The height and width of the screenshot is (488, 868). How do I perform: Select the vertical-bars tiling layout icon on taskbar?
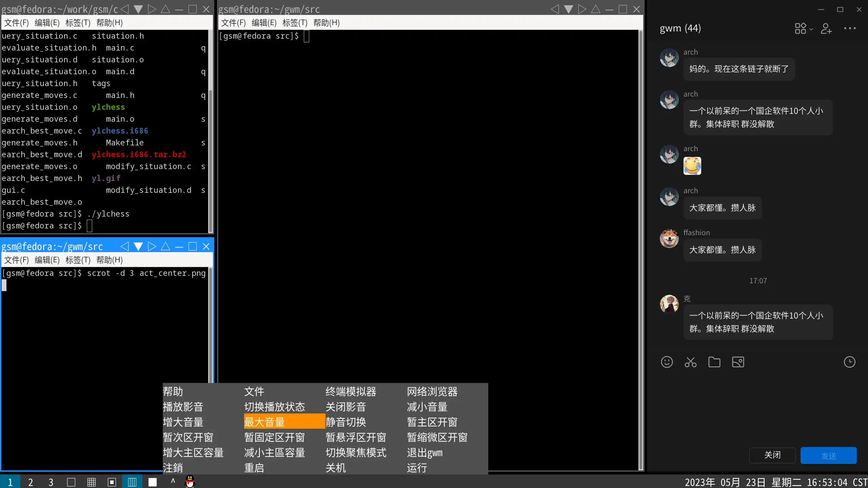[132, 482]
